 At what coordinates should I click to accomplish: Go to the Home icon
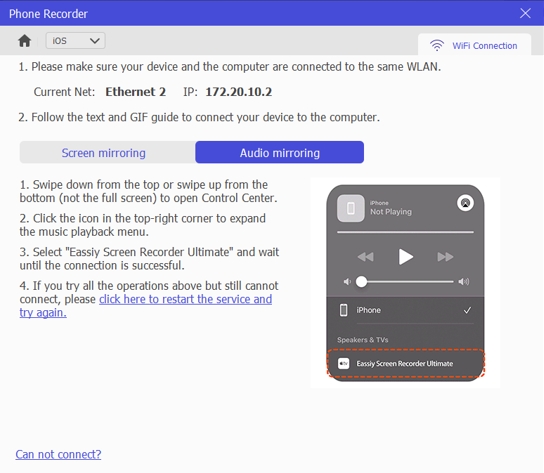pos(24,41)
